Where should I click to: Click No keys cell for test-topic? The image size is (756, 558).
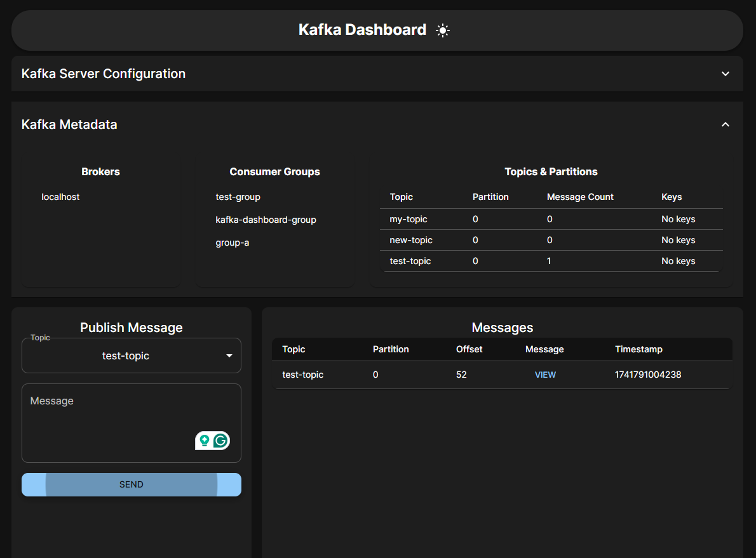pyautogui.click(x=678, y=261)
